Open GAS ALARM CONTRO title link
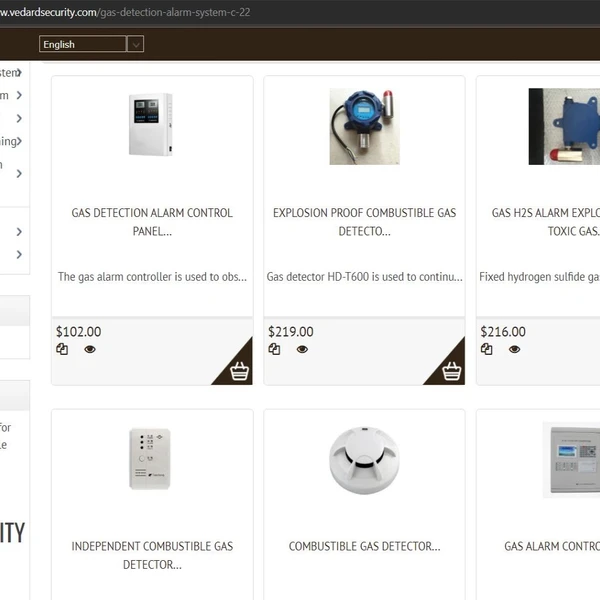Image resolution: width=600 pixels, height=600 pixels. pos(552,546)
